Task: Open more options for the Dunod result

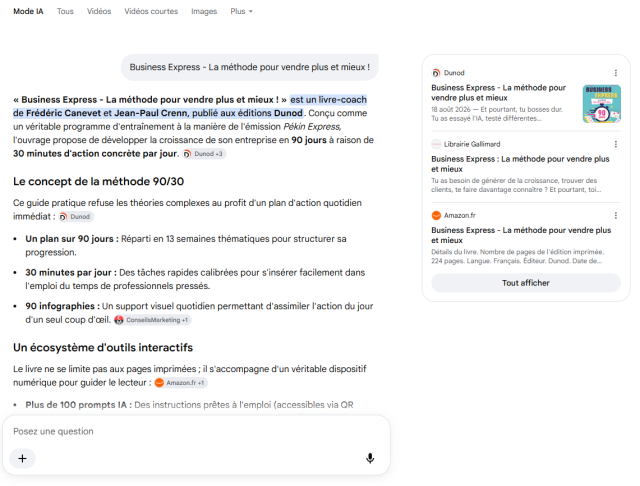Action: click(x=616, y=73)
